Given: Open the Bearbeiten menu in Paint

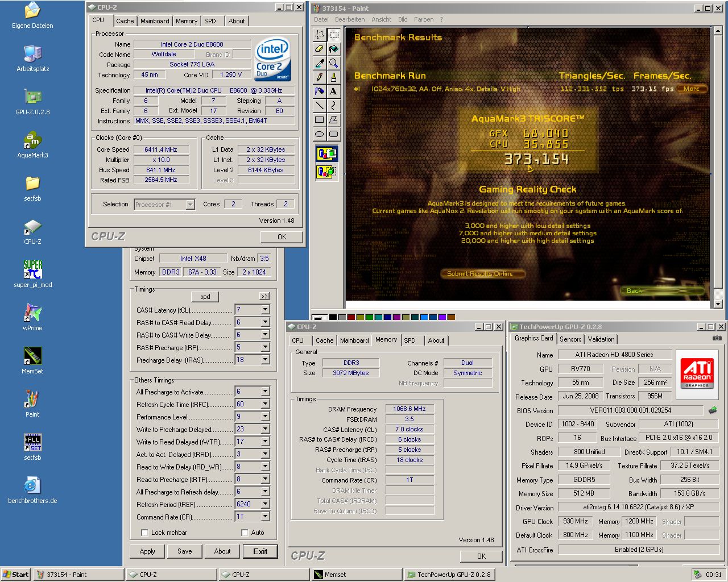Looking at the screenshot, I should tap(350, 19).
